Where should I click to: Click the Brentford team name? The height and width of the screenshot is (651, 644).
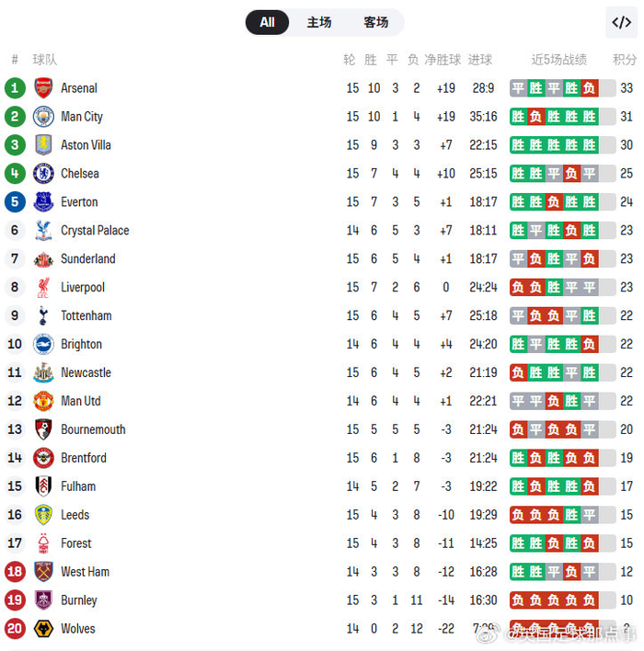84,458
